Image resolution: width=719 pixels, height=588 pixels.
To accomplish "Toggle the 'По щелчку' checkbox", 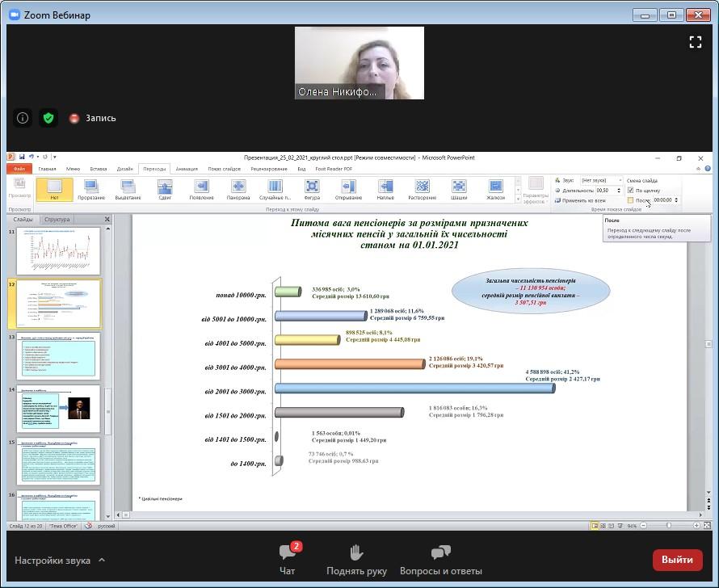I will 630,191.
